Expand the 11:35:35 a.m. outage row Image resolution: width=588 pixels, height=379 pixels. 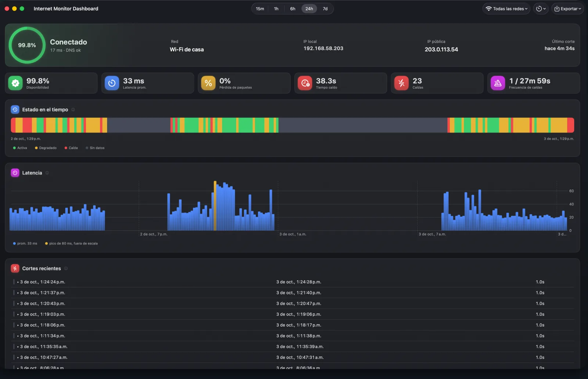point(18,347)
